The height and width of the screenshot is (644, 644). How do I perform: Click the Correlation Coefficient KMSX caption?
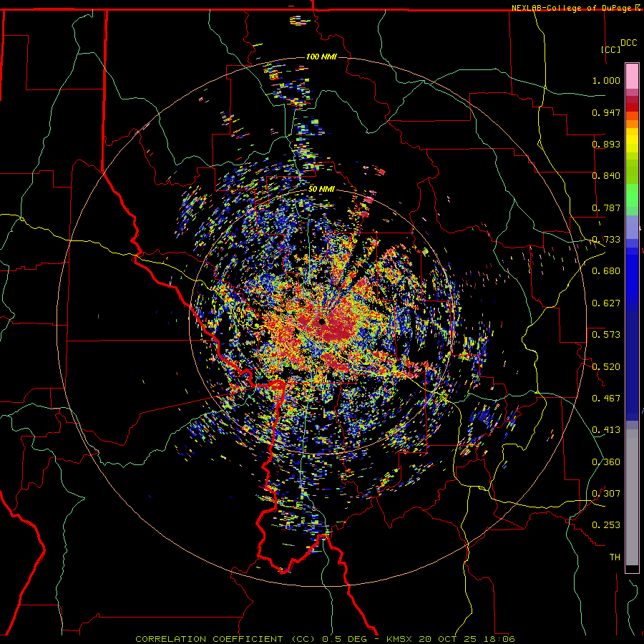tap(325, 639)
